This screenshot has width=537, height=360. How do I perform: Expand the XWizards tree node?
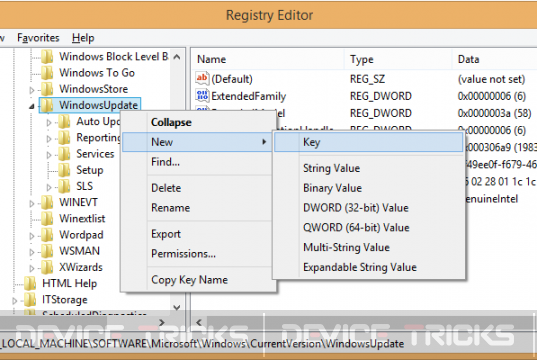[x=32, y=268]
